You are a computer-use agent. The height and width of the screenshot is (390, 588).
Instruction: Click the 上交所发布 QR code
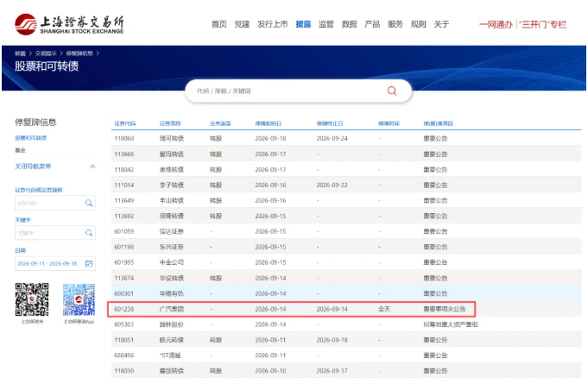pos(32,299)
